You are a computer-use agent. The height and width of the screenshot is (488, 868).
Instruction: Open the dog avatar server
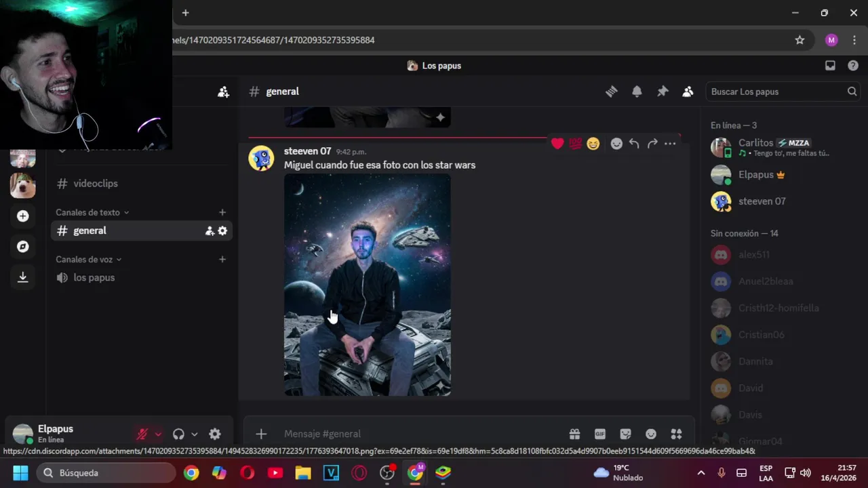(22, 184)
